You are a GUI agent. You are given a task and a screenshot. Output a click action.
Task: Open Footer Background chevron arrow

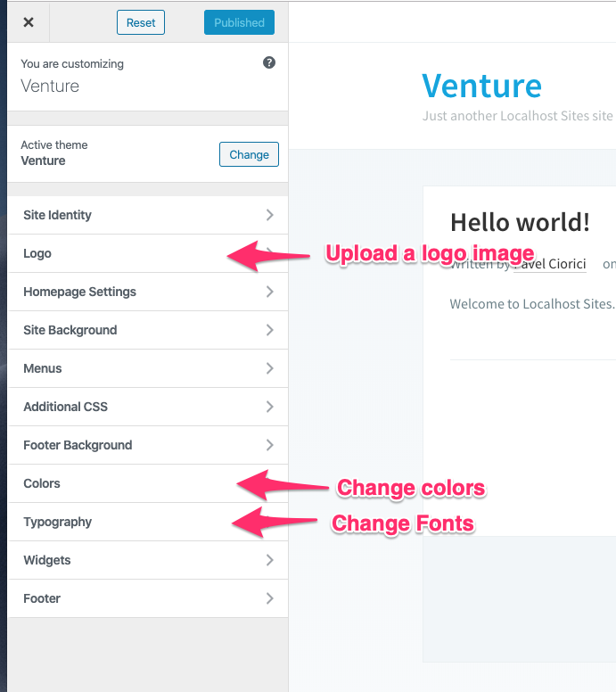[x=269, y=445]
